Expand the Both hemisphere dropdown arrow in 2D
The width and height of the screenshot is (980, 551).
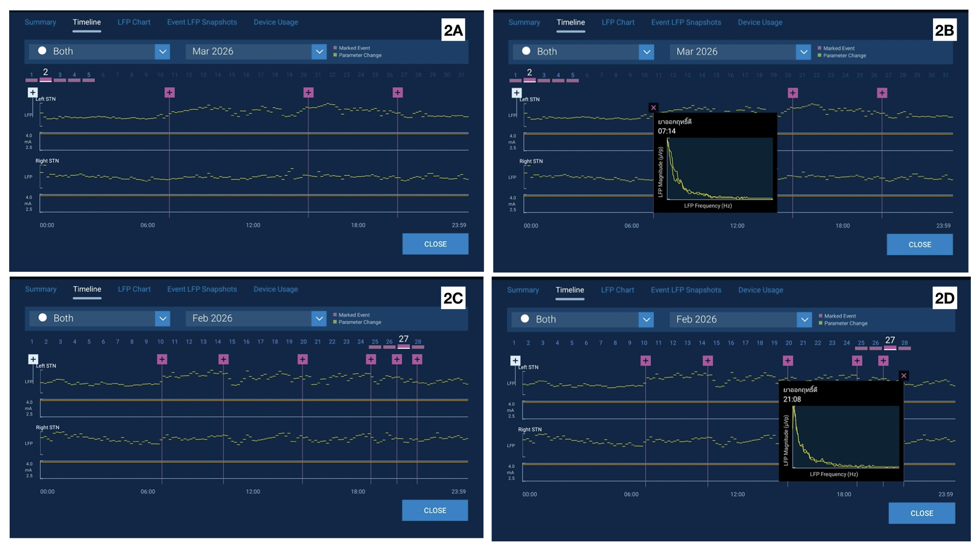[x=646, y=319]
